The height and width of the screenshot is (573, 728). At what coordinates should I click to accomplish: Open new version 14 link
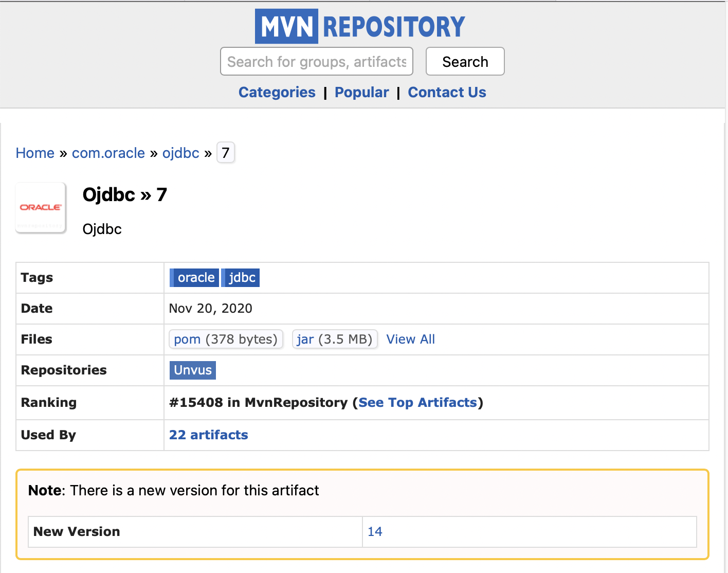375,531
